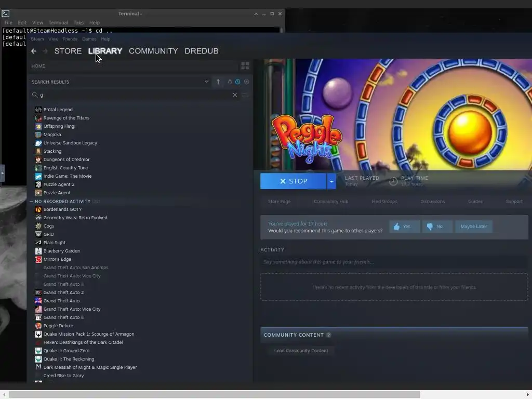Click the activity post text field
This screenshot has height=399, width=532.
(394, 262)
